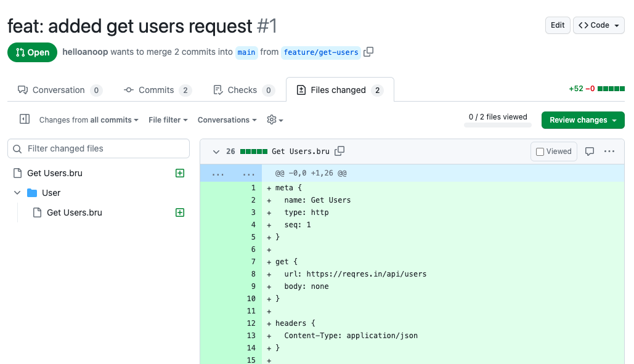Open the diff display settings gear
The image size is (634, 364).
coord(273,119)
